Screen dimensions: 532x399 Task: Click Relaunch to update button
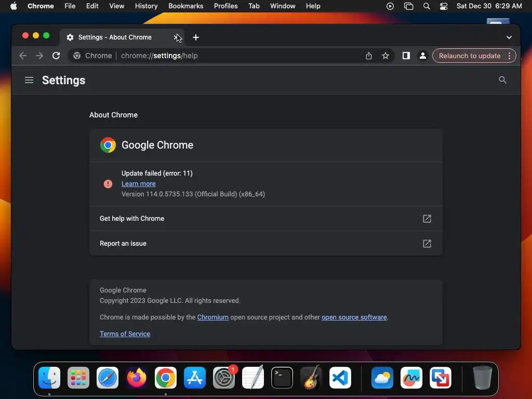470,56
